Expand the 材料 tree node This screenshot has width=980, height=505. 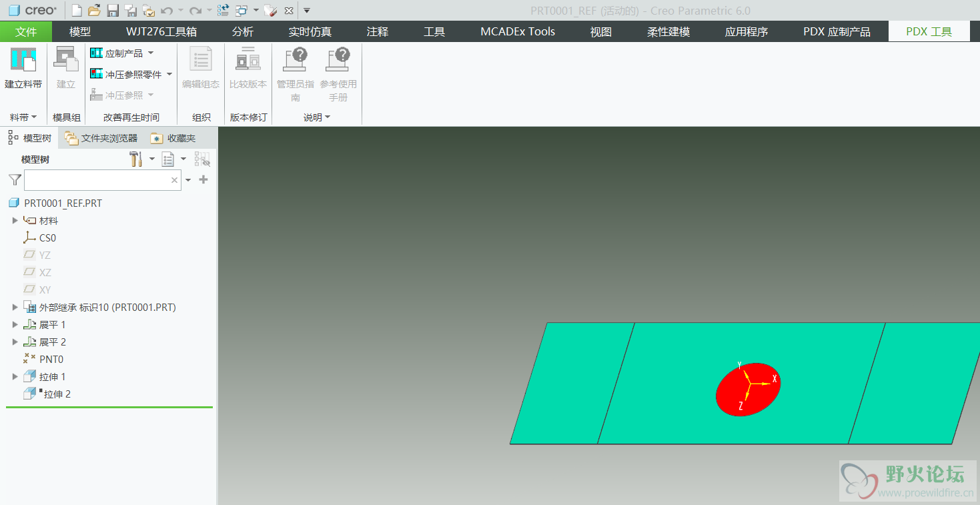click(x=15, y=221)
